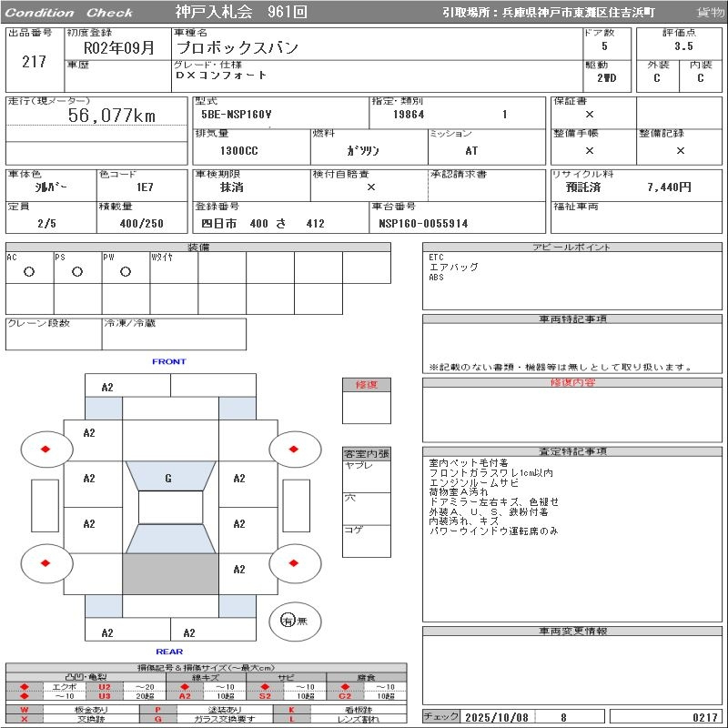Click the 修復 repair header box
728x728 pixels.
coord(367,385)
